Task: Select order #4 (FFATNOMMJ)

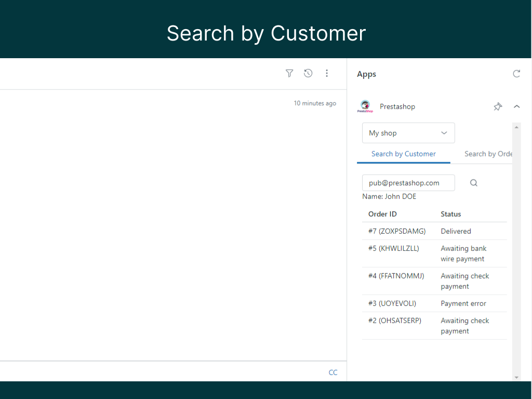Action: (396, 276)
